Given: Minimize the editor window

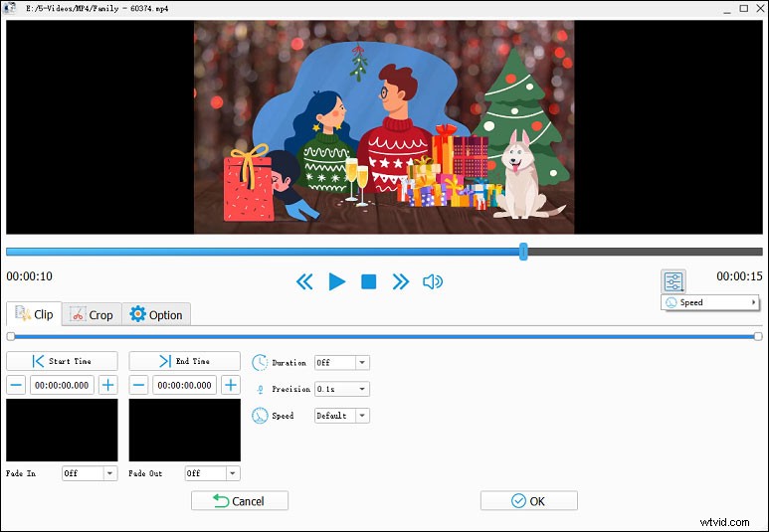Looking at the screenshot, I should (727, 9).
